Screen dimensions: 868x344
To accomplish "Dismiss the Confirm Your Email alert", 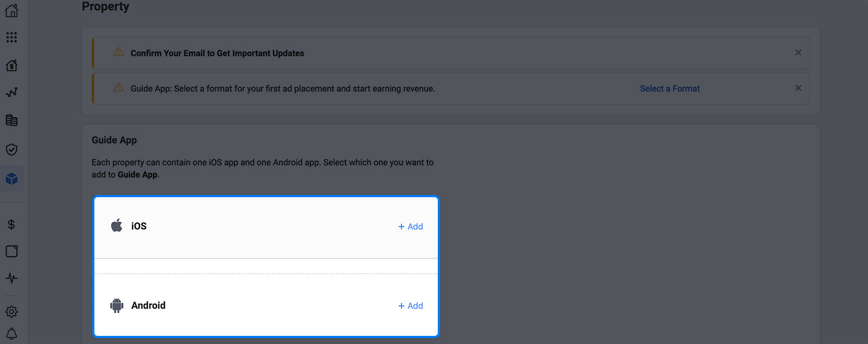I will click(798, 53).
